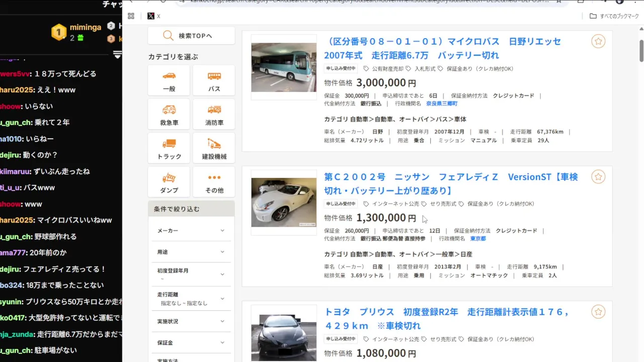The width and height of the screenshot is (644, 362).
Task: Open the マイクロバス 日野リエッセ listing title
Action: [442, 48]
